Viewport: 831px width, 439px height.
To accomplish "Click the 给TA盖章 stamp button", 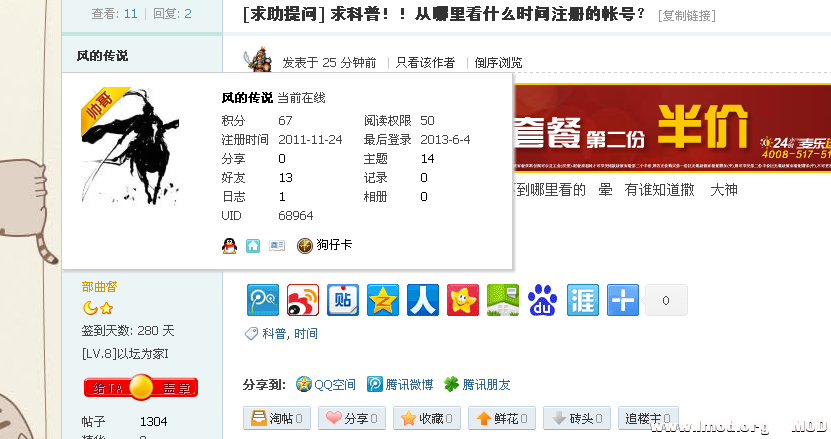I will pyautogui.click(x=141, y=388).
